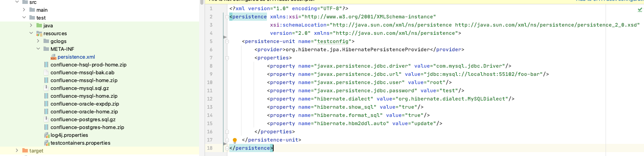
Task: Click the yellow intention lightbulb icon
Action: pos(235,140)
